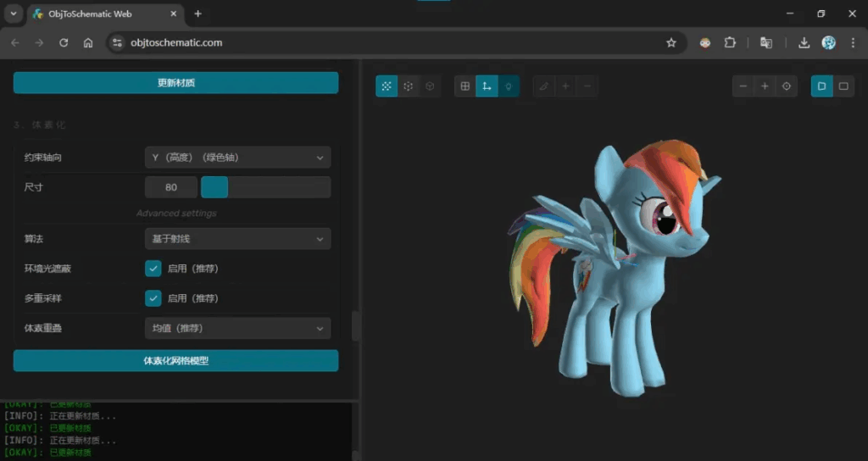Zoom out the viewport camera
Viewport: 868px width, 461px height.
coord(743,86)
